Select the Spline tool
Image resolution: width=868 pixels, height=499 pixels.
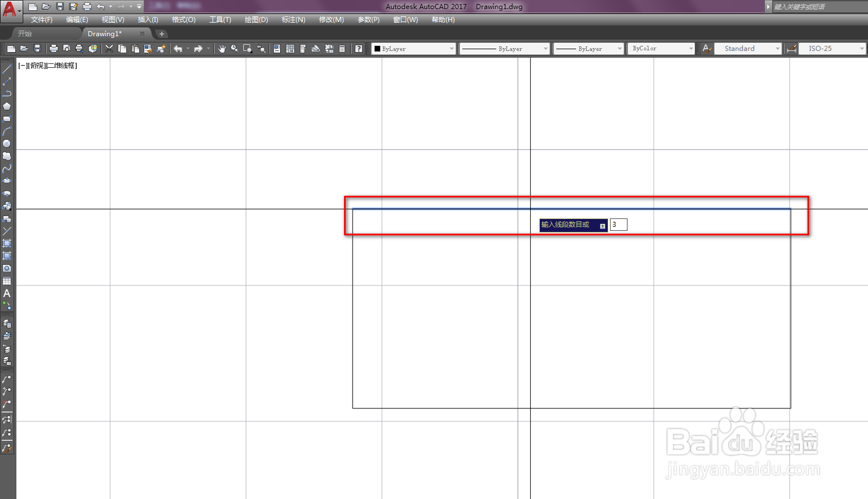click(7, 169)
